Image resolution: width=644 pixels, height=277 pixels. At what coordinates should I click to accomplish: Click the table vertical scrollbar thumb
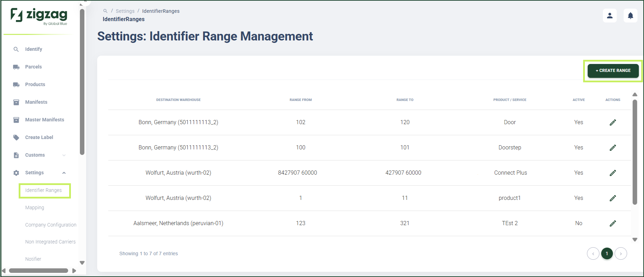[x=635, y=152]
